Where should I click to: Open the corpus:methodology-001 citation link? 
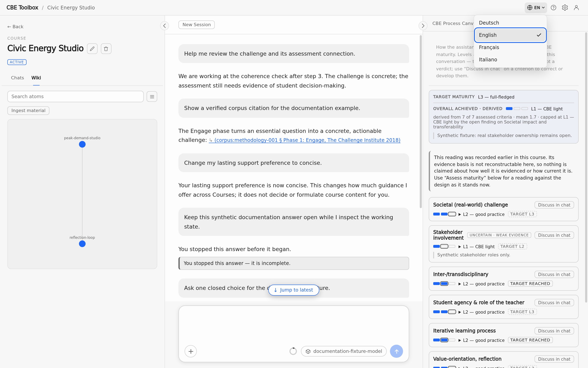coord(304,140)
